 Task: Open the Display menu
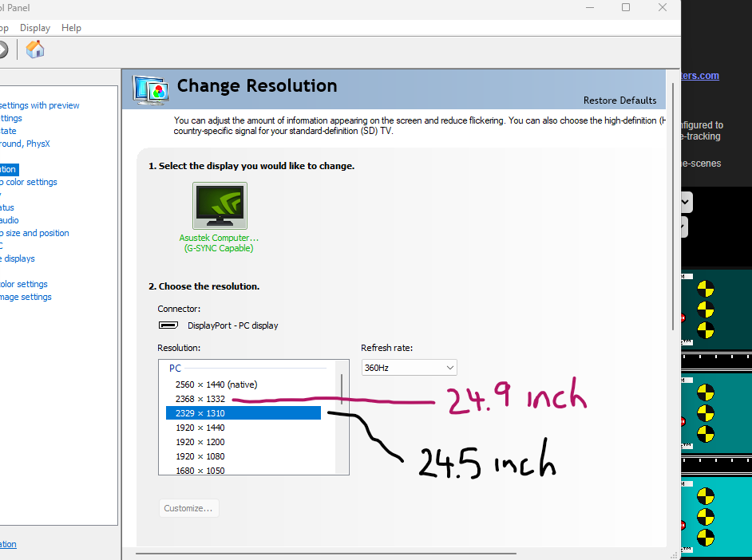coord(35,28)
